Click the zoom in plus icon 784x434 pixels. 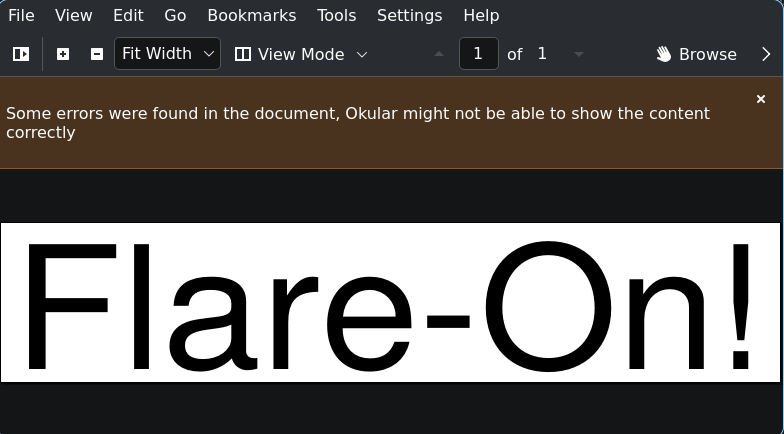pyautogui.click(x=63, y=54)
